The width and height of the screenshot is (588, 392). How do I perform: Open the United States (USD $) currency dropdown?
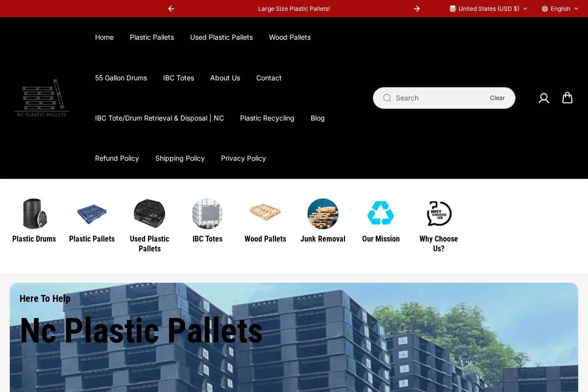pyautogui.click(x=489, y=9)
